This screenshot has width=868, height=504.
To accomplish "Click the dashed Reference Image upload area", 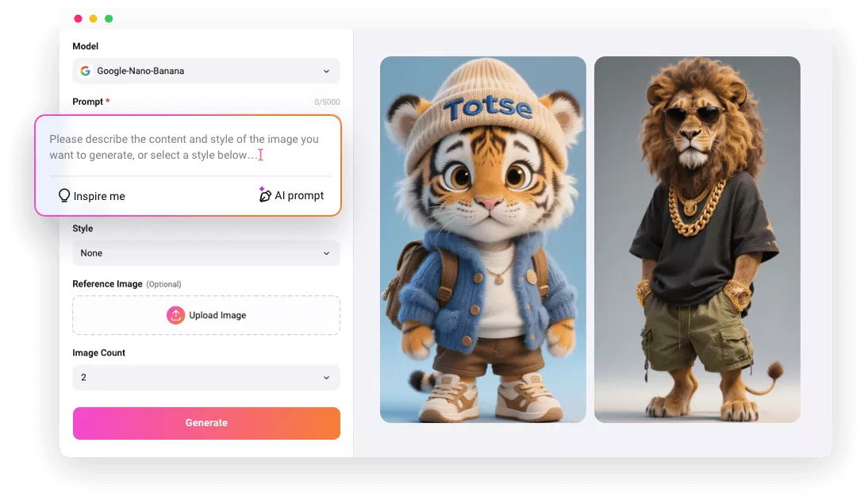I will click(206, 315).
